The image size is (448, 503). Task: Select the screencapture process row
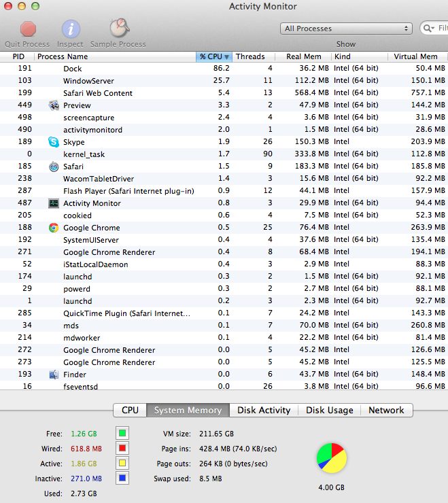[224, 118]
